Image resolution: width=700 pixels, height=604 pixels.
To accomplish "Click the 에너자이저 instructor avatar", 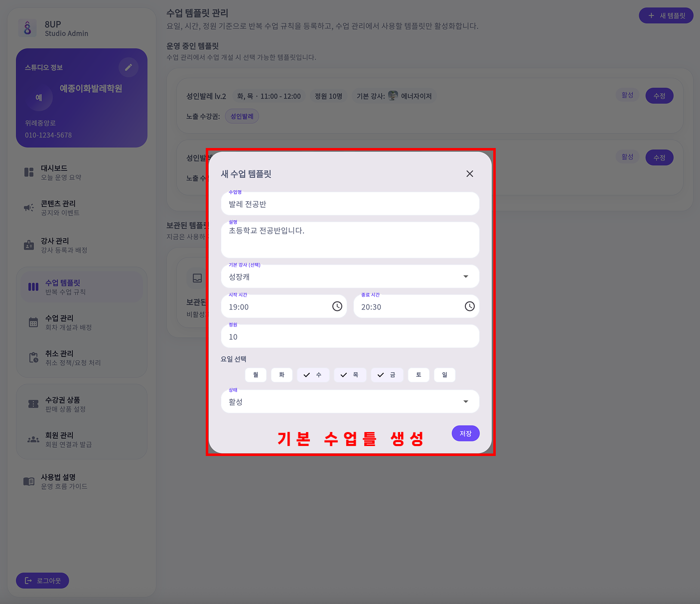I will click(x=393, y=96).
